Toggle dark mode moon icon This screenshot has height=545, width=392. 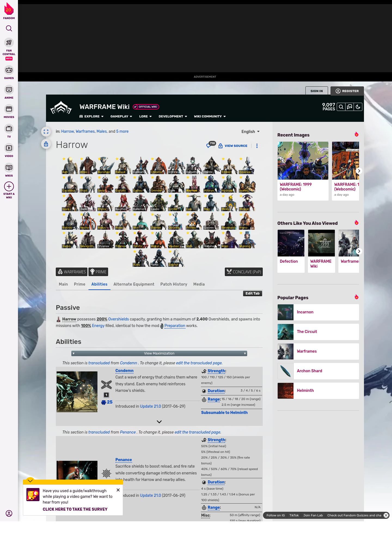click(358, 107)
